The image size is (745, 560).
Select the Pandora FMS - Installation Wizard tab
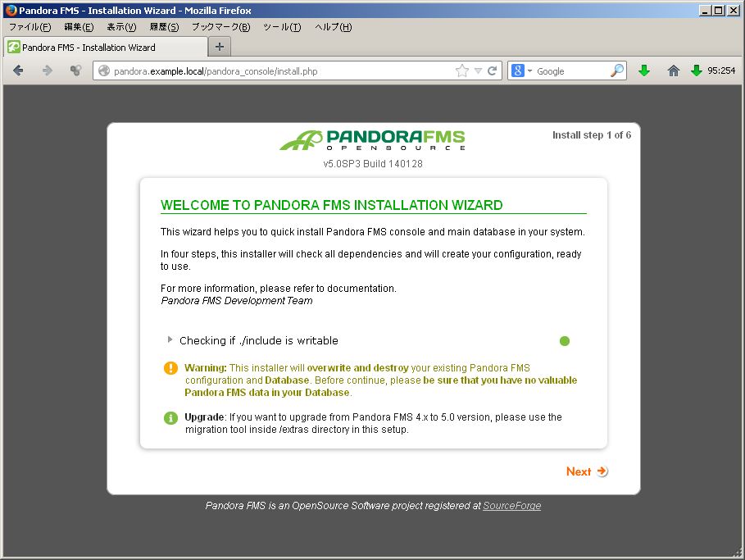pyautogui.click(x=106, y=47)
